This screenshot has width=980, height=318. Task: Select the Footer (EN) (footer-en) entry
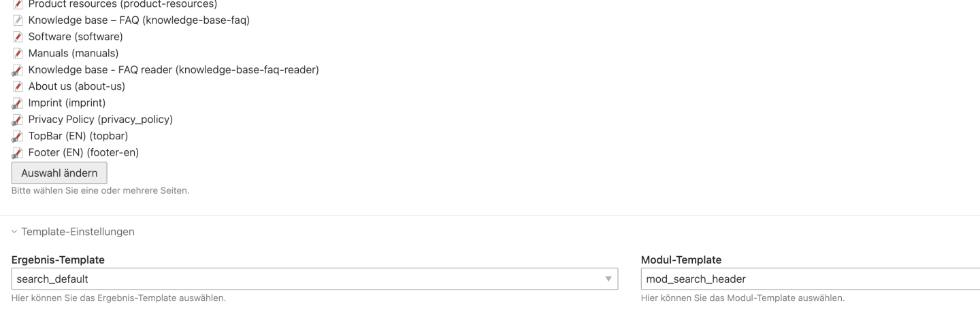84,152
